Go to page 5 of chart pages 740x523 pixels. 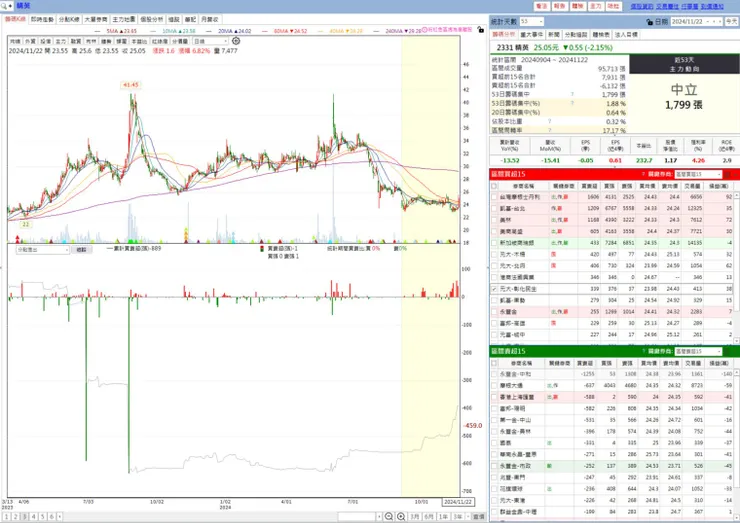(42, 517)
